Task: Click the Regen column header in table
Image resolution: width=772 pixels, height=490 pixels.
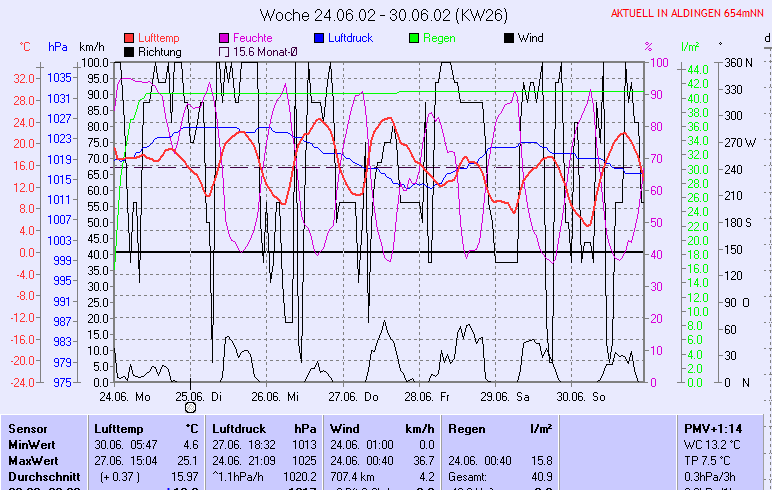Action: point(467,428)
